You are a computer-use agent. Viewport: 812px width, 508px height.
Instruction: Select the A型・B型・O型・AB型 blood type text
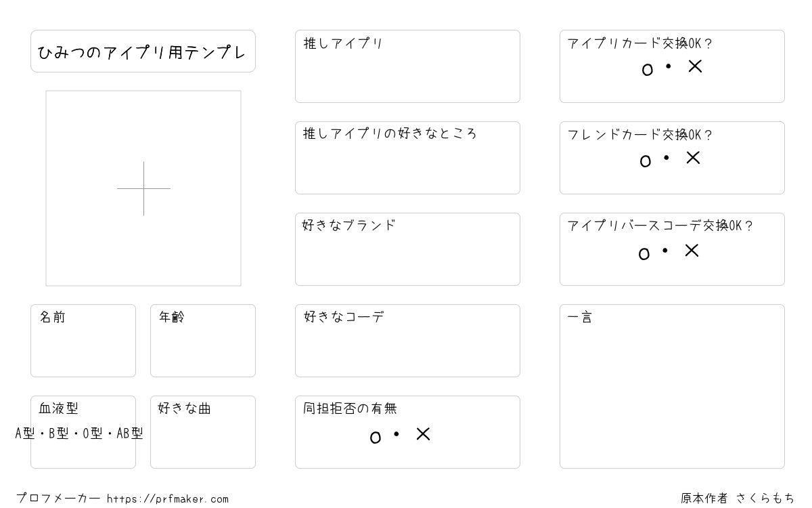[x=79, y=433]
